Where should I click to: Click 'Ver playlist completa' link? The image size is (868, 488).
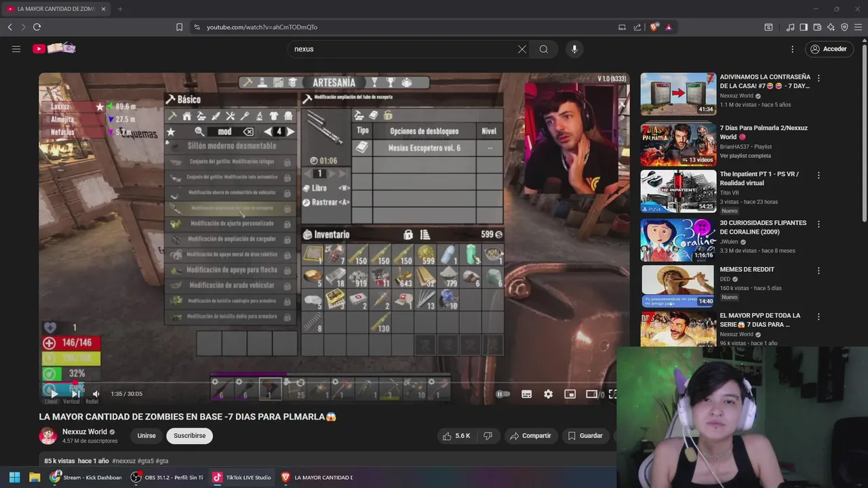[x=745, y=156]
